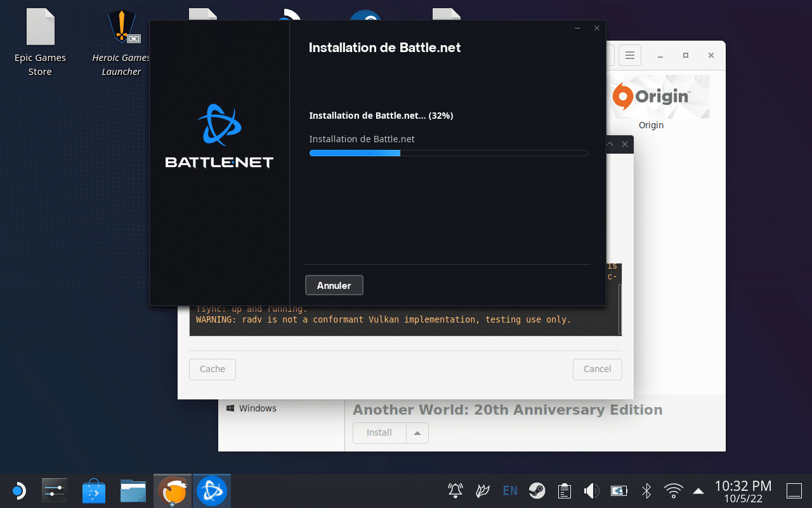Open the Wi-Fi network tray icon
Screen dimensions: 812x508
[673, 490]
